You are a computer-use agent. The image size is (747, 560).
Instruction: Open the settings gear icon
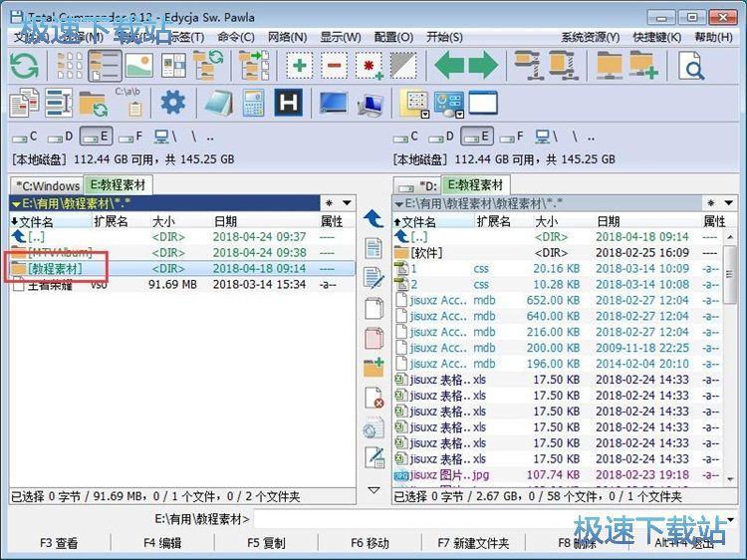[x=172, y=103]
